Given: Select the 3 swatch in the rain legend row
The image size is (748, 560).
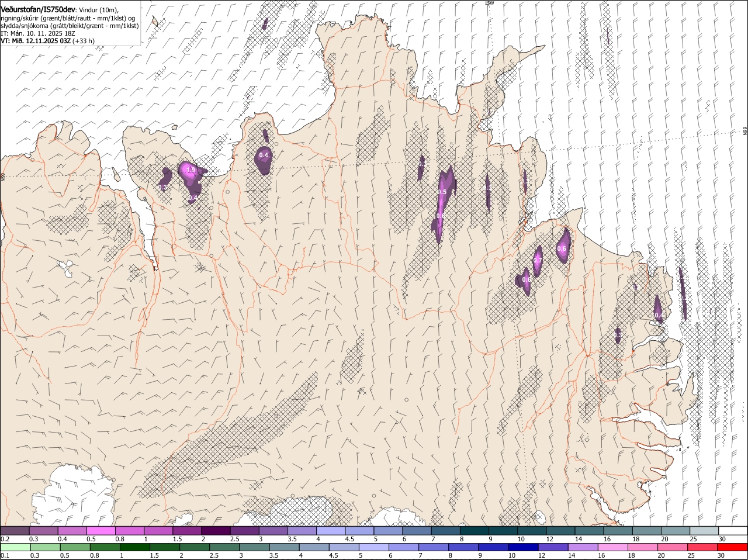Looking at the screenshot, I should [x=254, y=548].
